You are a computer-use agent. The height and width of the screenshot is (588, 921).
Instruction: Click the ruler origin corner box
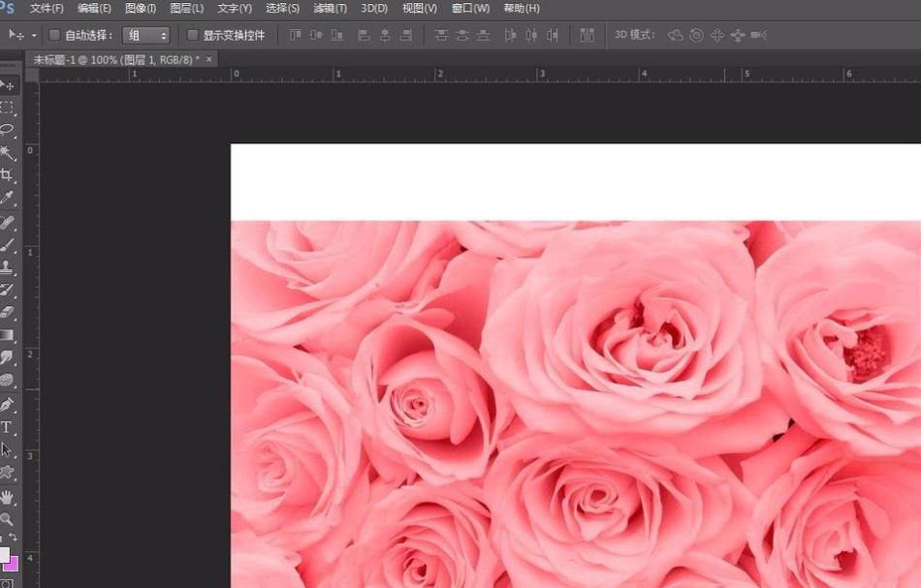click(32, 75)
